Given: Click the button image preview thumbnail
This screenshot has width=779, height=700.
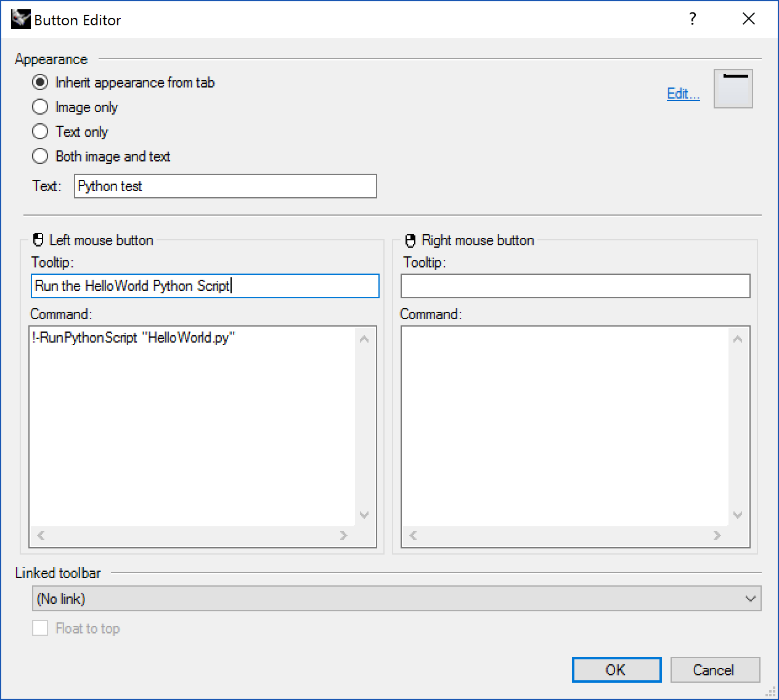Looking at the screenshot, I should coord(733,89).
